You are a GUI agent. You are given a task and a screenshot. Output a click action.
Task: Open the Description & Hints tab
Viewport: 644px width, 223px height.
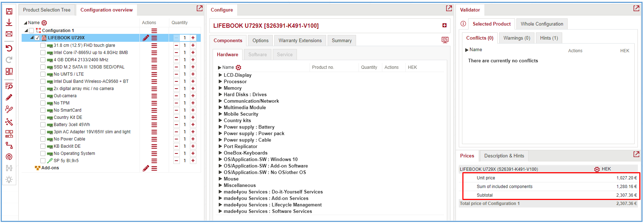coord(504,156)
